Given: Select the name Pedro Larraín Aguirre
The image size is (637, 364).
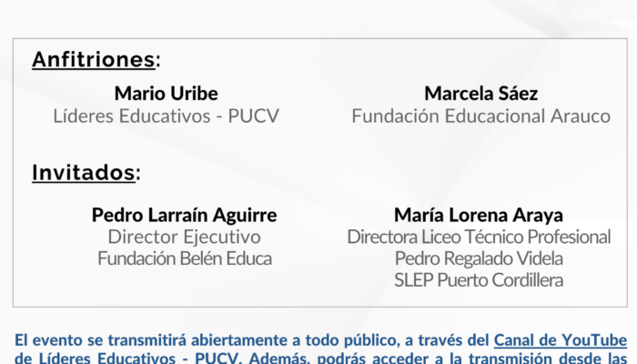Looking at the screenshot, I should tap(185, 216).
